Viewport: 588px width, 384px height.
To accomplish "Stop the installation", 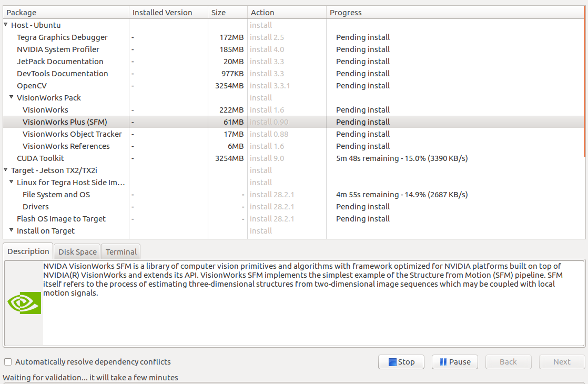I will [401, 362].
